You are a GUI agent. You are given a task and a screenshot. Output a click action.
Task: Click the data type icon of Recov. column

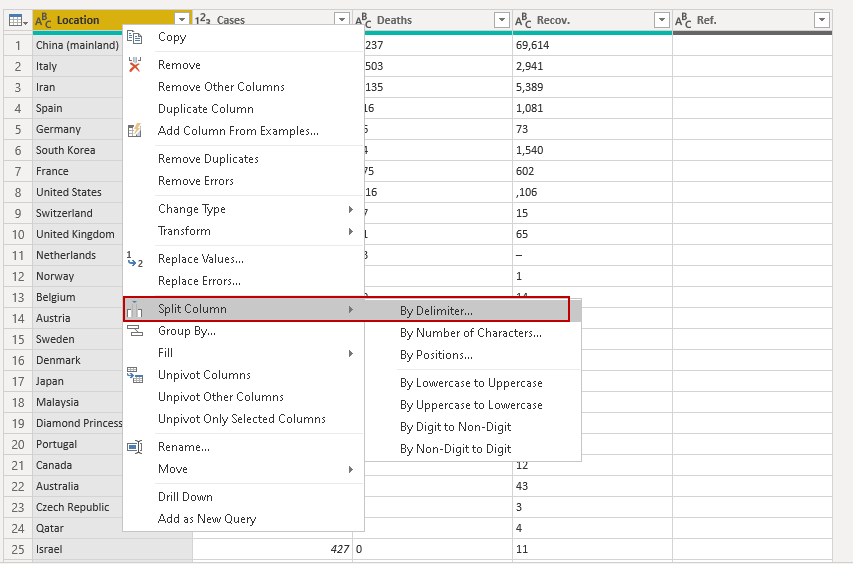click(523, 20)
